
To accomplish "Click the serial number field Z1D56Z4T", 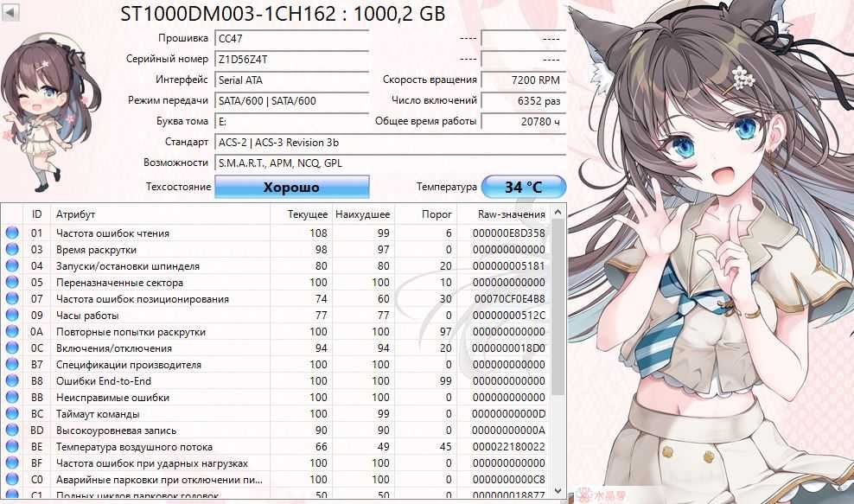I will [x=292, y=60].
